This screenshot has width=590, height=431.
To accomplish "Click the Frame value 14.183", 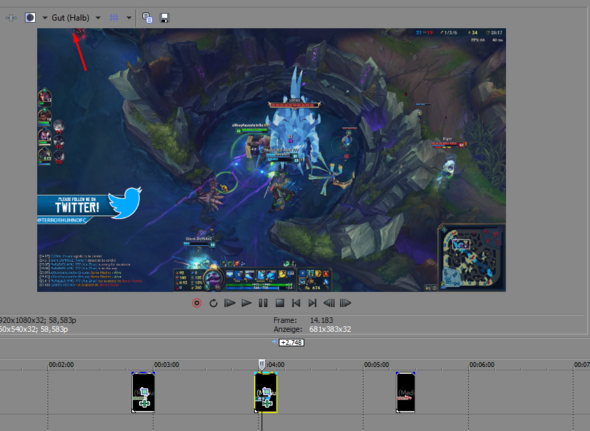I will coord(321,320).
